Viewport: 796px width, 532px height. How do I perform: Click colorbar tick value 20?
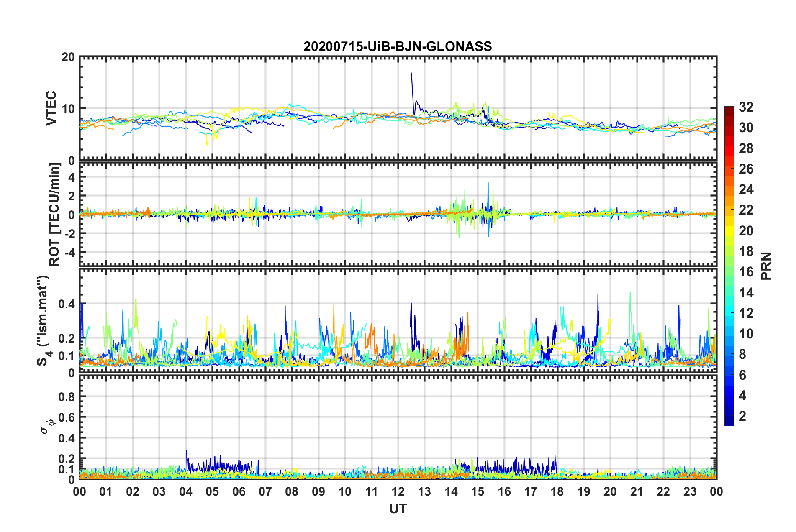click(x=746, y=231)
